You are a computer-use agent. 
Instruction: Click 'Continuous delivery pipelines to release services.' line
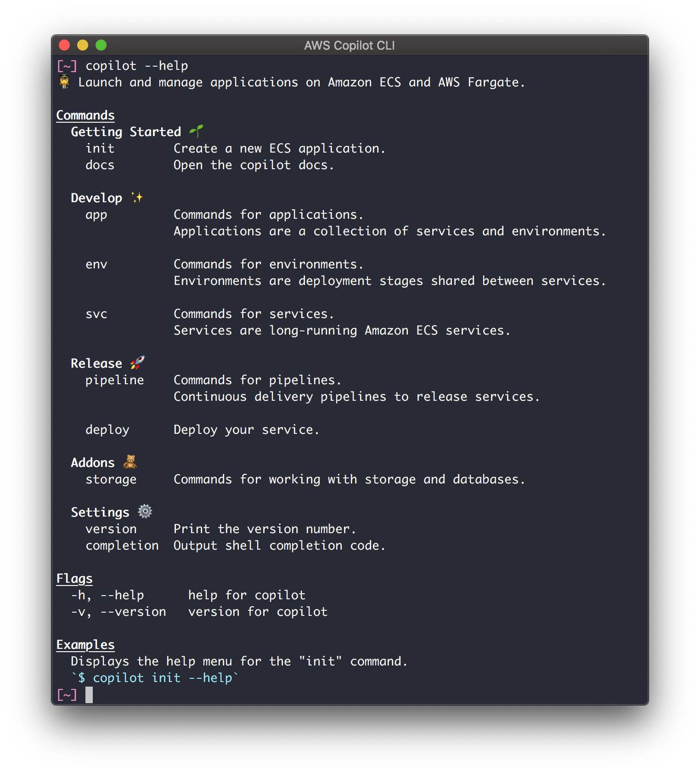pyautogui.click(x=356, y=397)
